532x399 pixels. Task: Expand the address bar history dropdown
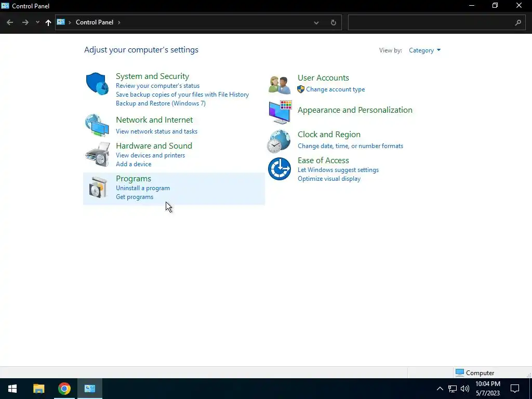coord(316,22)
